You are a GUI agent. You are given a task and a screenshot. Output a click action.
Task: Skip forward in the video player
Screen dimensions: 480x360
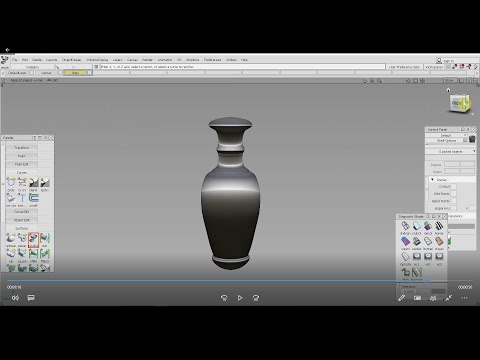coord(256,298)
